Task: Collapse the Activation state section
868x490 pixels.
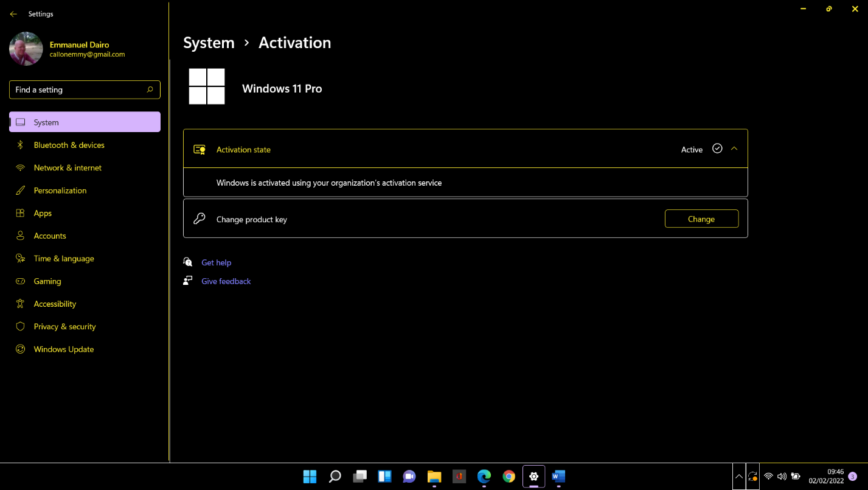Action: (734, 149)
